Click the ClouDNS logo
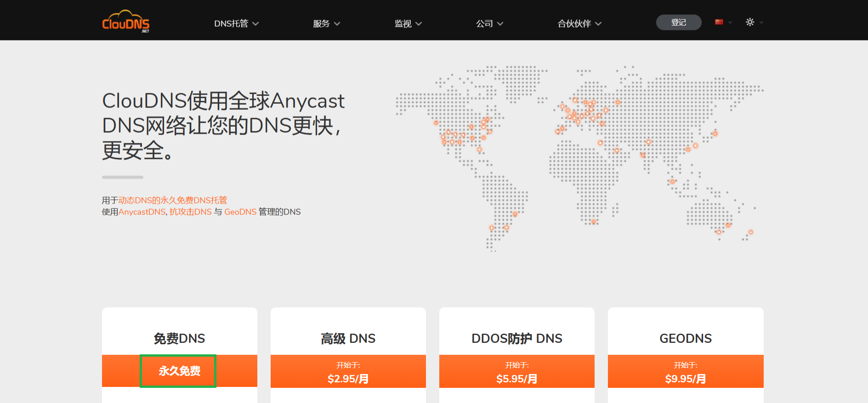 click(125, 22)
